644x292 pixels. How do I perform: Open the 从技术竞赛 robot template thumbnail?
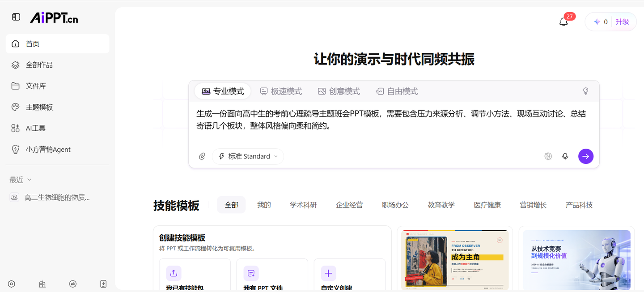tap(577, 260)
